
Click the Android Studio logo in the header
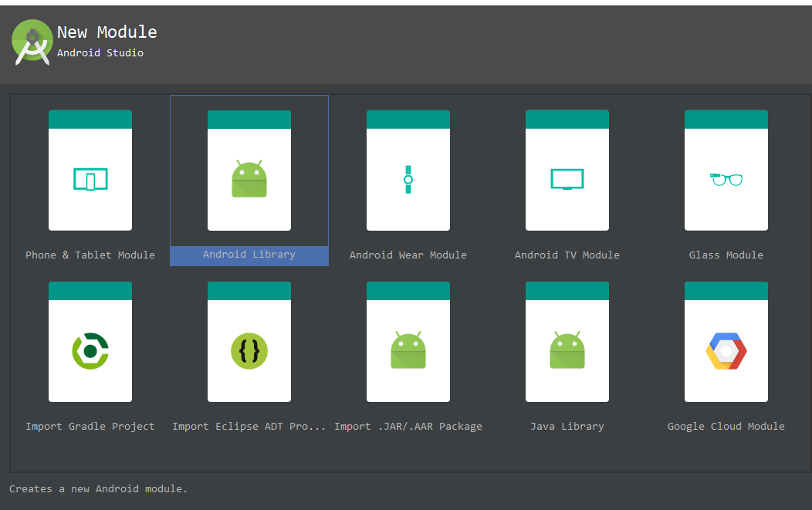pos(32,42)
